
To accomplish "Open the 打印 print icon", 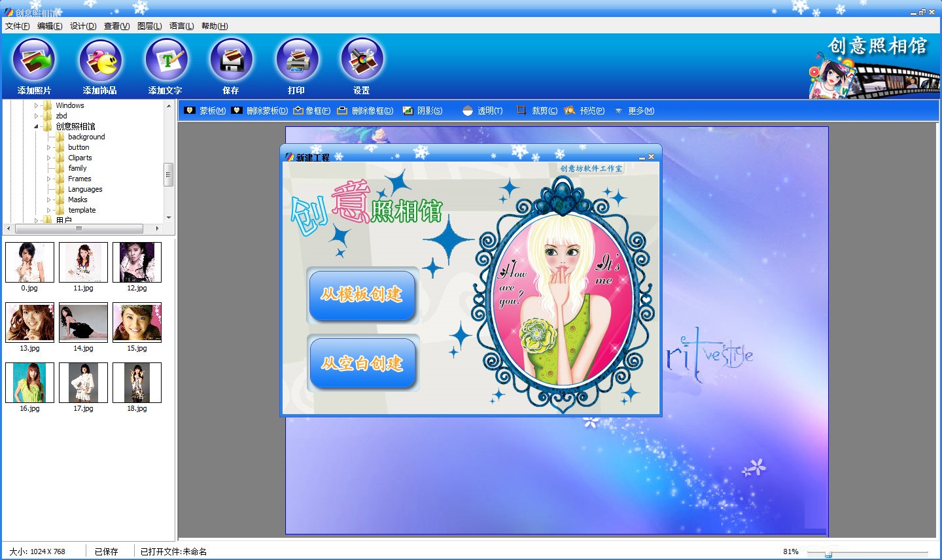I will (x=297, y=60).
